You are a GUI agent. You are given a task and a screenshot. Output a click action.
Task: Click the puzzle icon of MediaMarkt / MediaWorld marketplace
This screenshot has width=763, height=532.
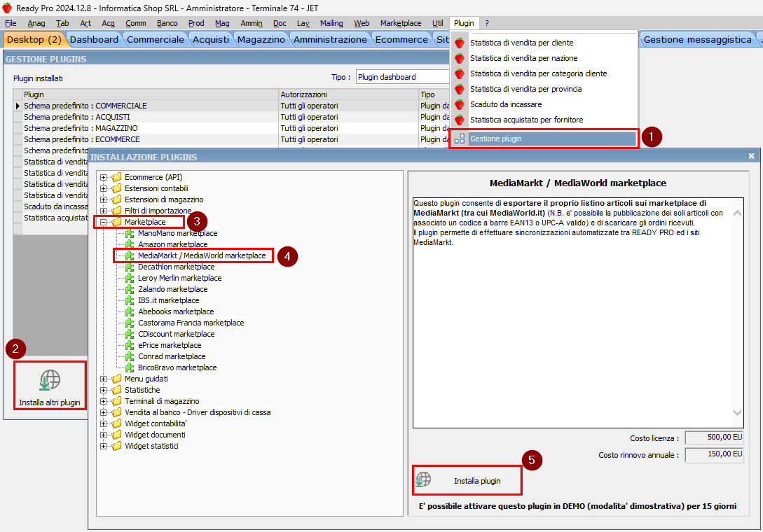point(130,255)
